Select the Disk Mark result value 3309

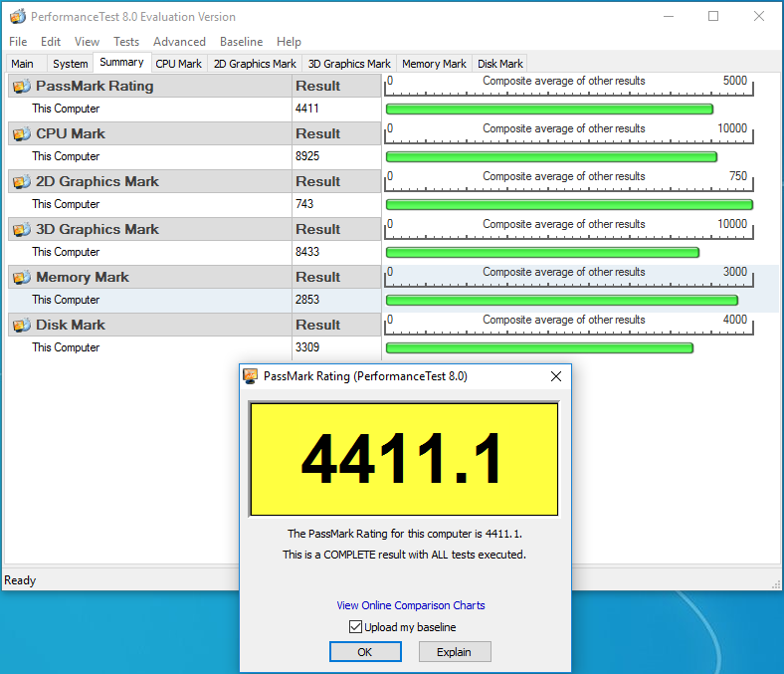coord(307,347)
